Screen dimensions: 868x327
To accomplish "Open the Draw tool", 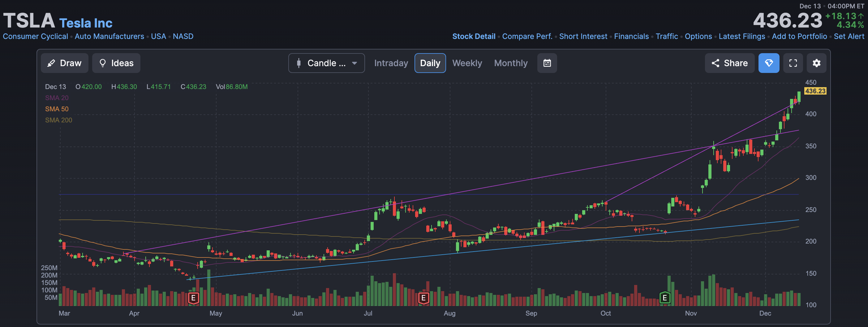I will [64, 63].
